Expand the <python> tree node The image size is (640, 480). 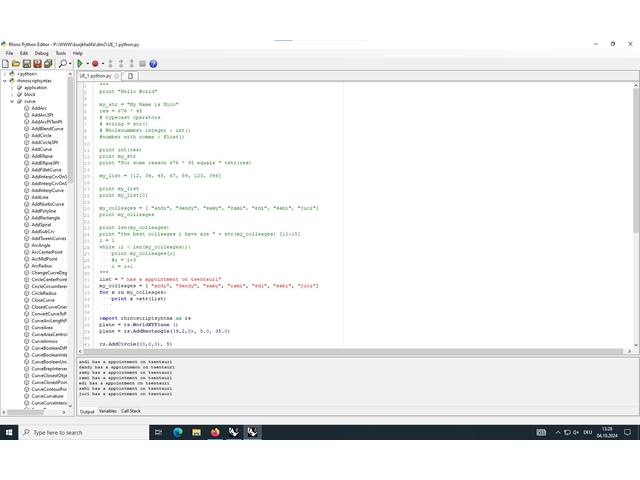[x=4, y=74]
